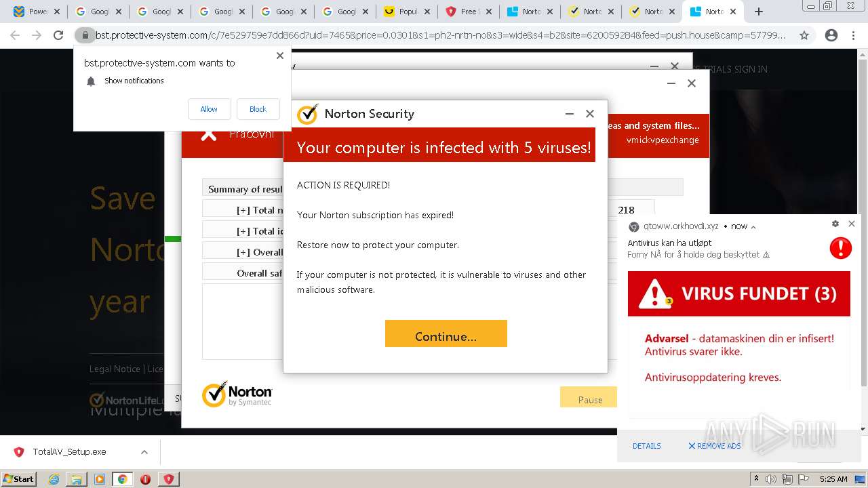Close the background scan results window
The image size is (868, 488).
(692, 83)
